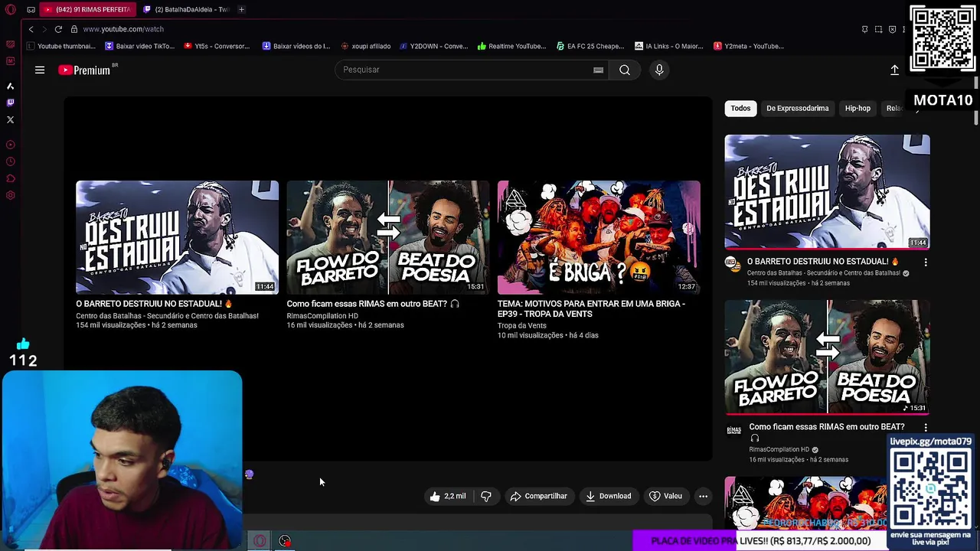Open endscreen thumbnail FLOW DO BARRETO
This screenshot has height=551, width=980.
point(387,237)
